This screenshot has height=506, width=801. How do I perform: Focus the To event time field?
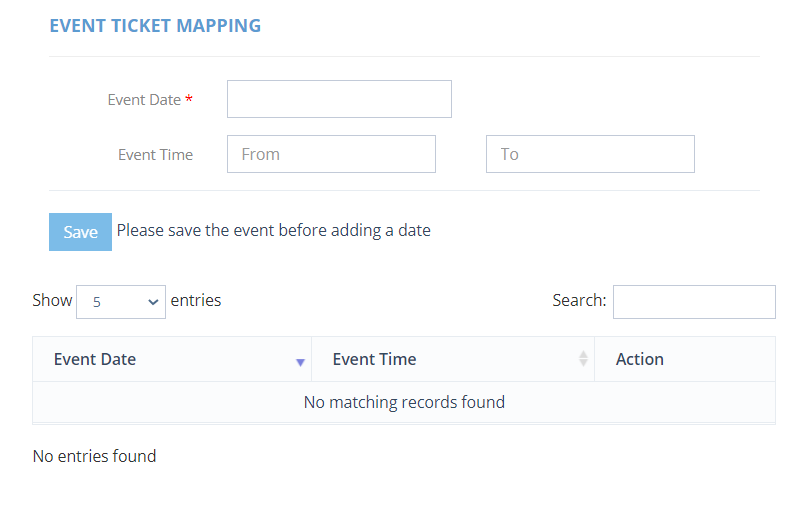tap(591, 154)
